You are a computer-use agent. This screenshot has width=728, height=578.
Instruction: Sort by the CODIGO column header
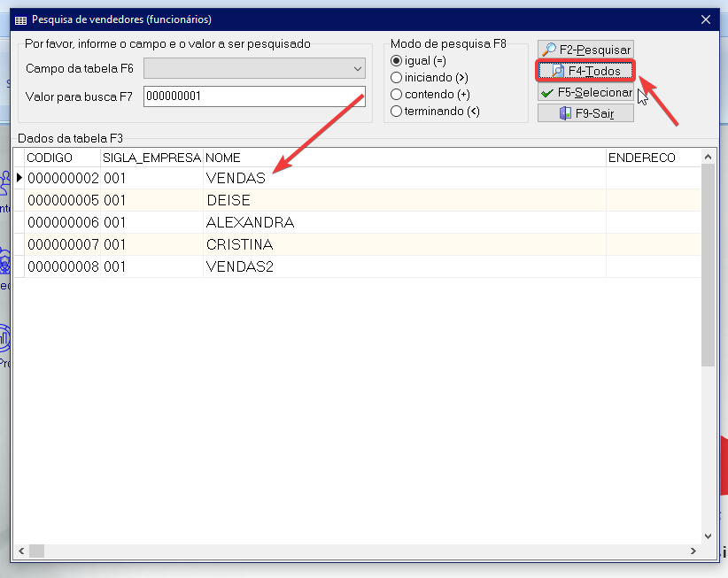[x=62, y=158]
